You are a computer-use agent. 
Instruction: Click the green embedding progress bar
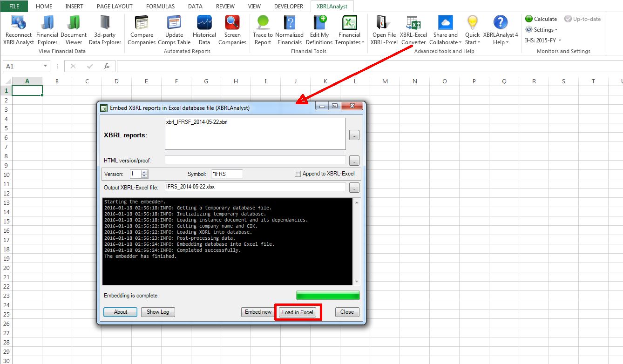pyautogui.click(x=328, y=296)
